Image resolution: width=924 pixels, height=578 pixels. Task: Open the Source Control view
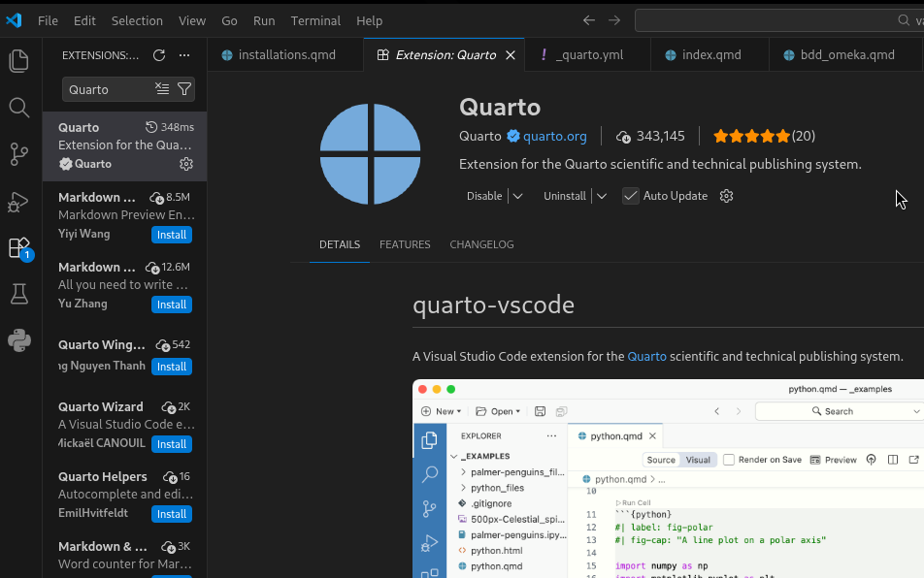tap(18, 154)
